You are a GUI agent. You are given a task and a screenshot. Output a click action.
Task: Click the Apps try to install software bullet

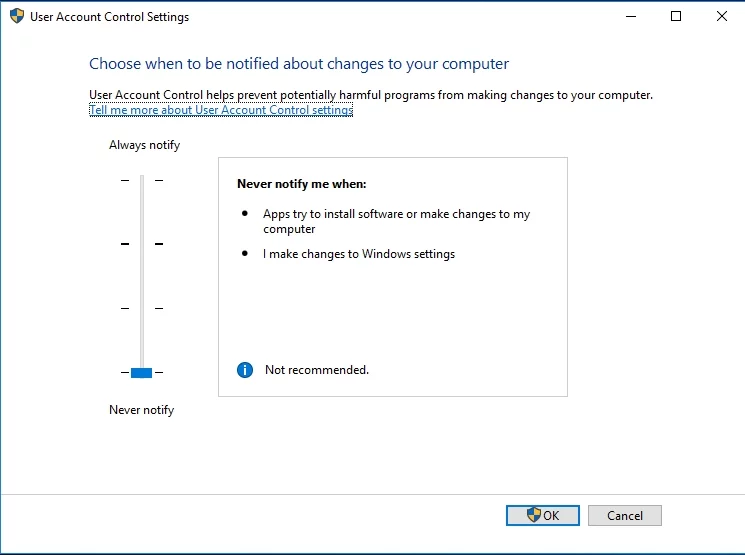coord(396,221)
